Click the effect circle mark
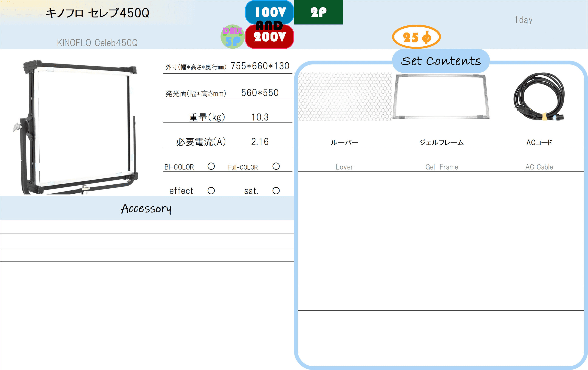The image size is (588, 370). [211, 191]
